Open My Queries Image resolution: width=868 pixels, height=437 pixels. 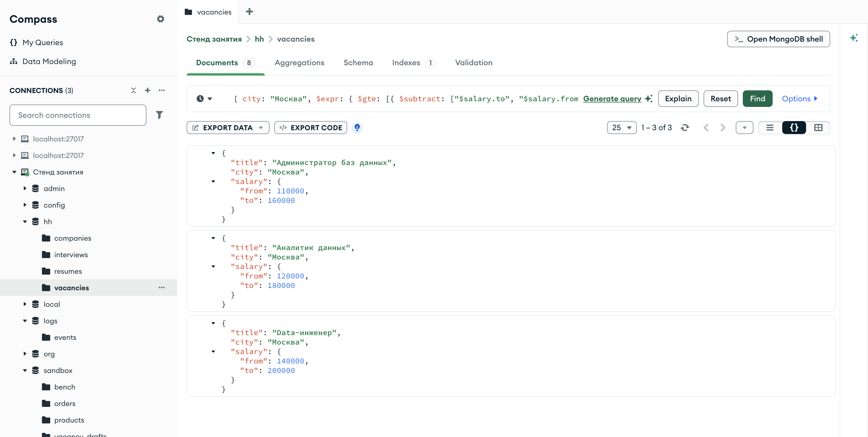coord(43,43)
